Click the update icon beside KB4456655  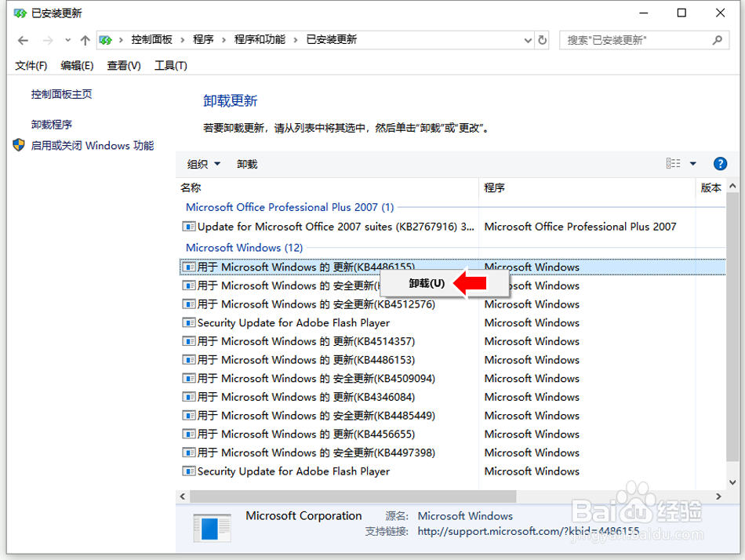[189, 434]
